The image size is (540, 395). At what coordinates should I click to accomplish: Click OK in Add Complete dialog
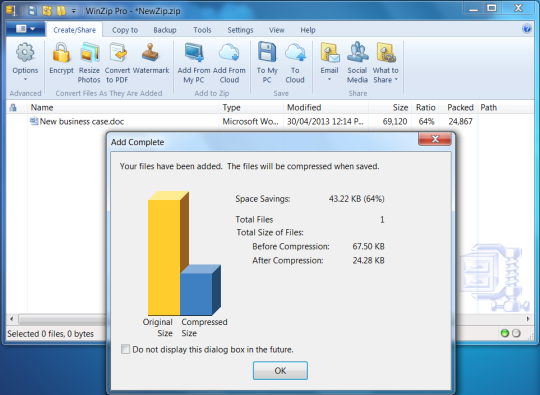[280, 371]
